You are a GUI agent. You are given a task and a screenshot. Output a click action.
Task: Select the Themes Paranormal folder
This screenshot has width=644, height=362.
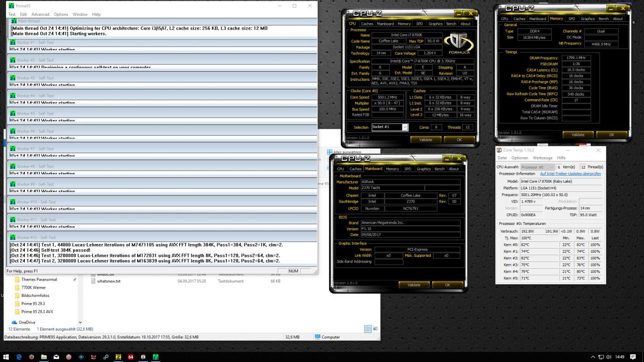[39, 279]
